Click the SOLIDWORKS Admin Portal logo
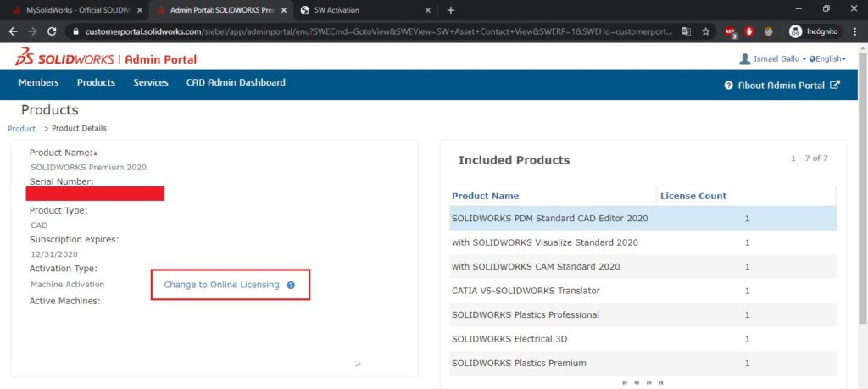 pos(106,58)
